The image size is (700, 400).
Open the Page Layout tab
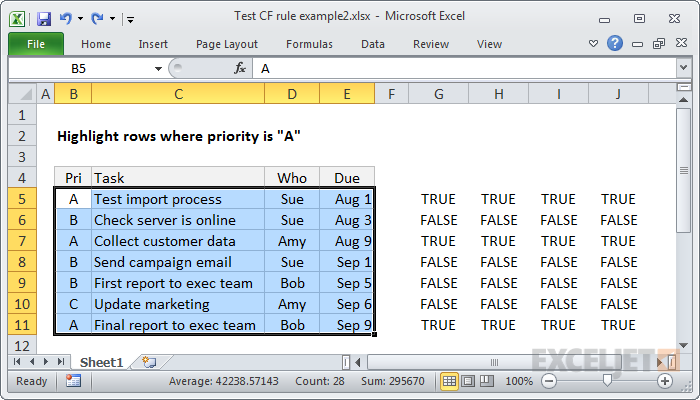click(x=227, y=44)
